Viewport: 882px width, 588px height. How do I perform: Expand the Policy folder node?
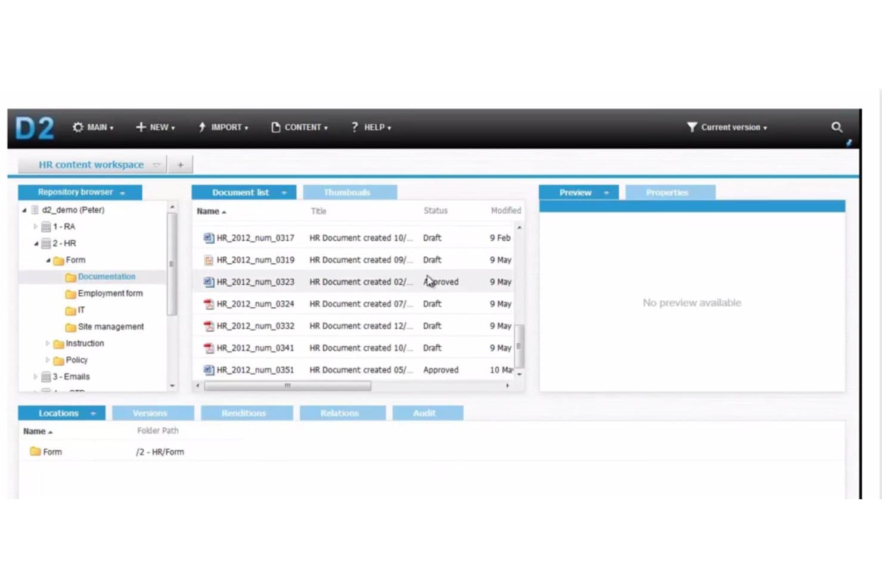48,360
